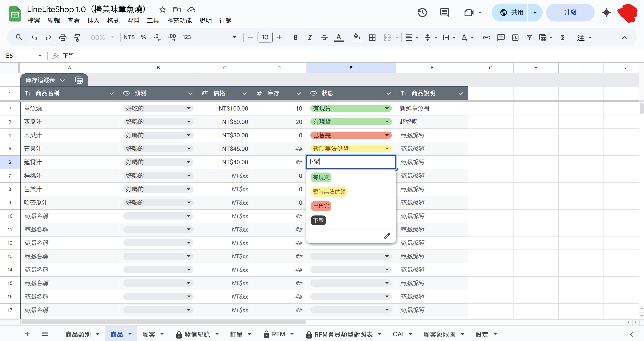
Task: Toggle strikethrough formatting
Action: pos(324,38)
